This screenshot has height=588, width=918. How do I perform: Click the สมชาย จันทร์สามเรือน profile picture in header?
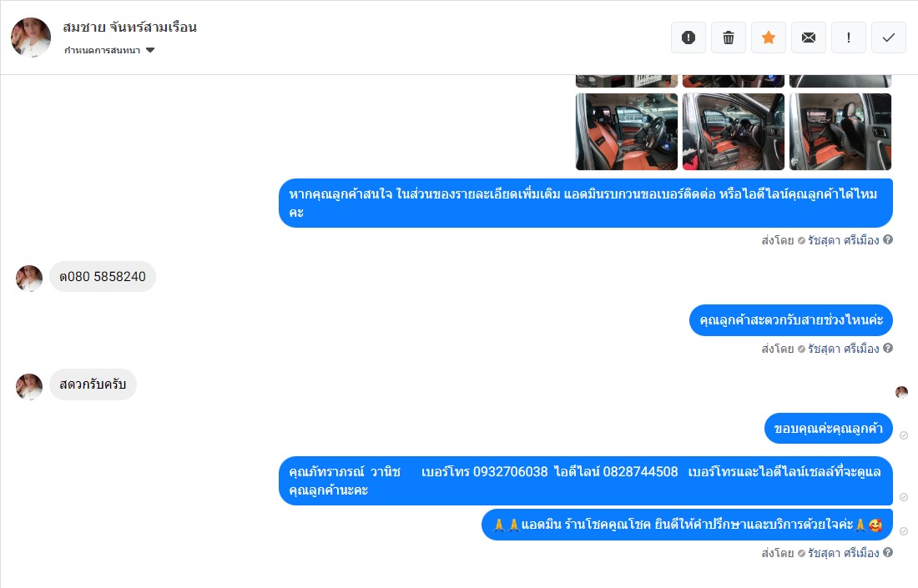[x=31, y=38]
